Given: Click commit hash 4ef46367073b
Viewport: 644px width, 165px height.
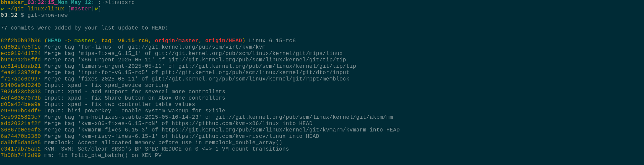Looking at the screenshot, I should coord(21,98).
